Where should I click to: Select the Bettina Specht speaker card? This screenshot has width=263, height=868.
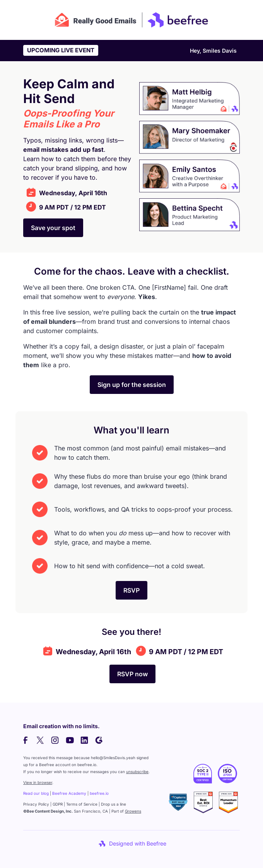(x=190, y=215)
